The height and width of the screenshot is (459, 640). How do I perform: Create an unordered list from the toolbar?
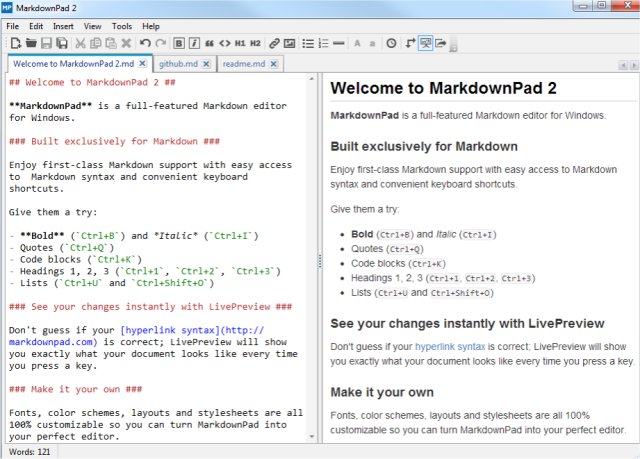click(x=308, y=43)
